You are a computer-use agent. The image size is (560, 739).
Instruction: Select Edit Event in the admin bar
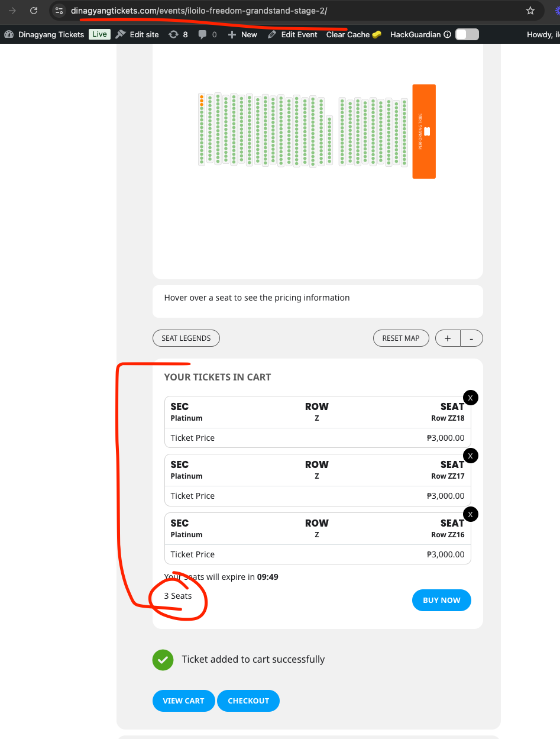point(292,34)
